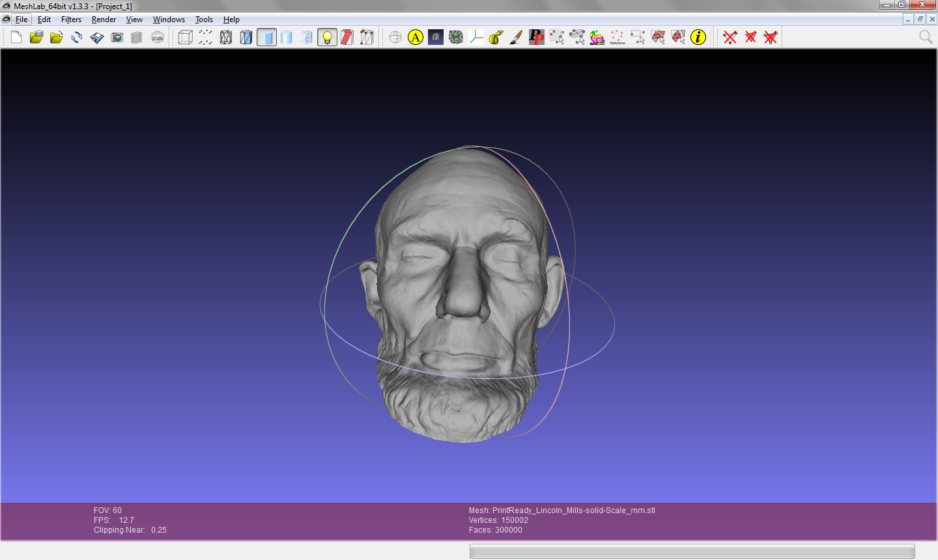938x560 pixels.
Task: Open the Z-painting brush tool
Action: [x=516, y=37]
